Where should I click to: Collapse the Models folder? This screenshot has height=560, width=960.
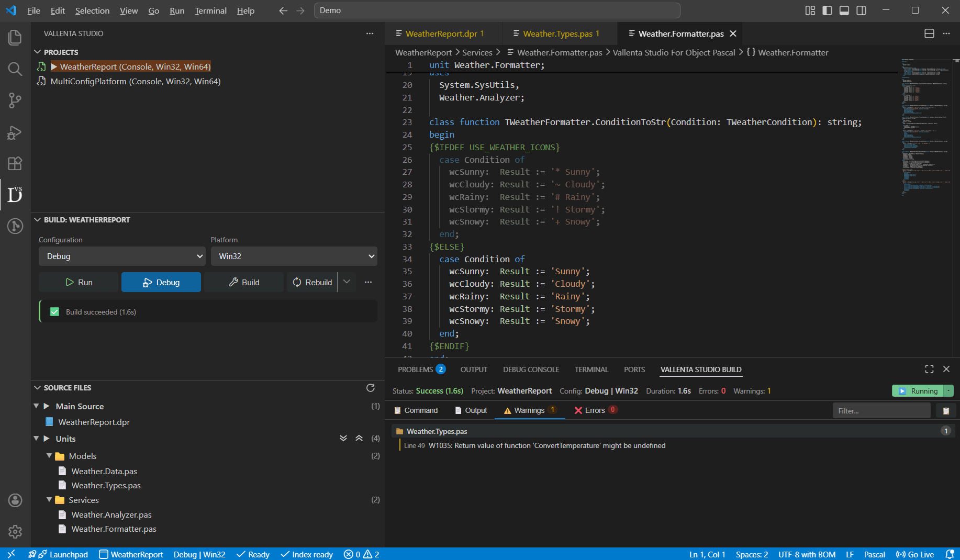pos(49,456)
